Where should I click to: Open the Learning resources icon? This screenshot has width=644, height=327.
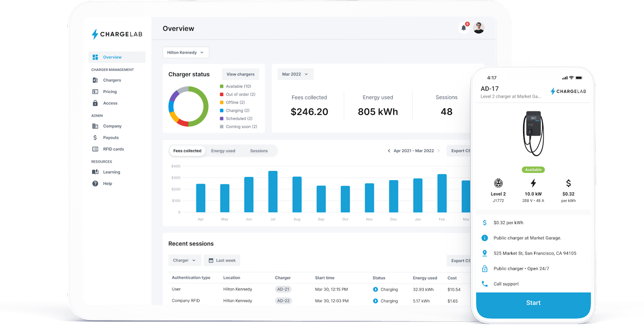click(95, 172)
